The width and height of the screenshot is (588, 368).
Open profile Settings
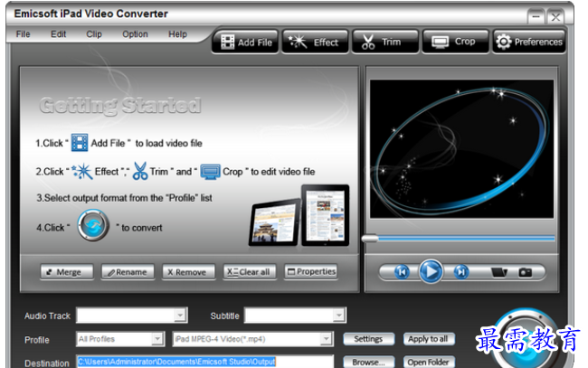(368, 339)
